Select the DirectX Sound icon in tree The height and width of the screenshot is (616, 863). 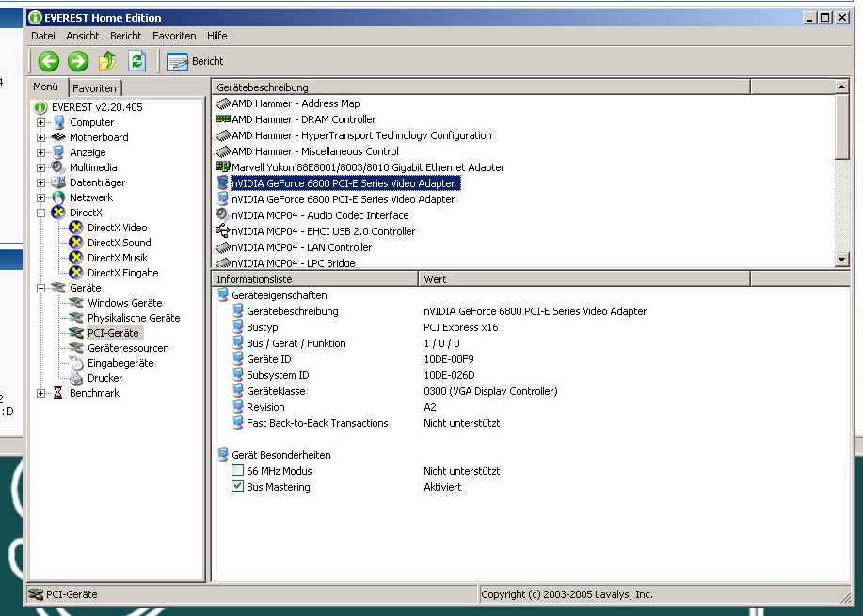(x=76, y=242)
